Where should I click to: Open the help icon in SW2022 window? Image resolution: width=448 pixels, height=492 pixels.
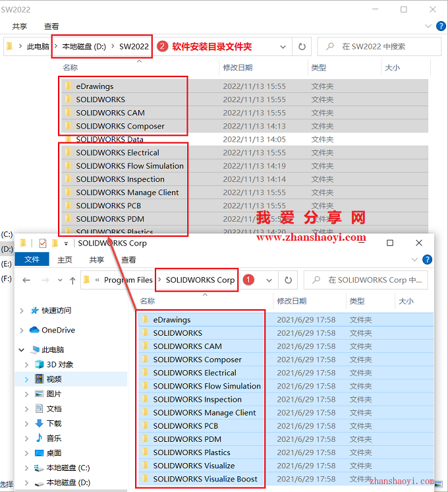coord(441,26)
